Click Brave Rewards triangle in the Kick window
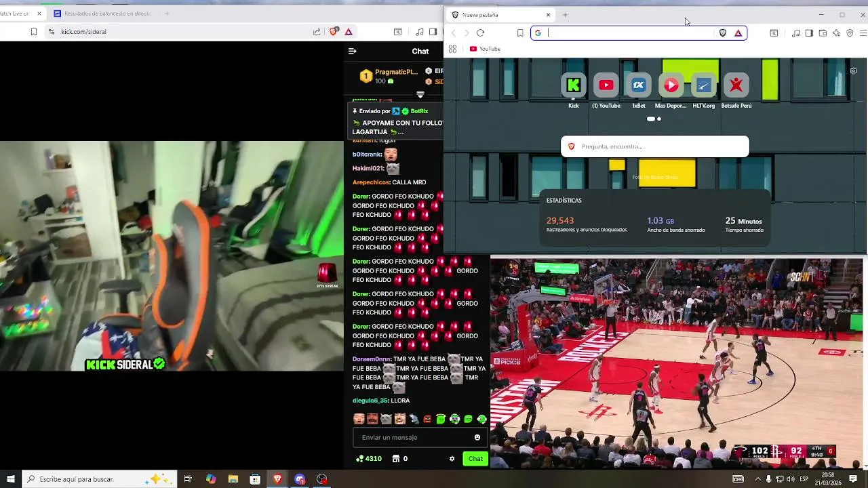 tap(349, 31)
